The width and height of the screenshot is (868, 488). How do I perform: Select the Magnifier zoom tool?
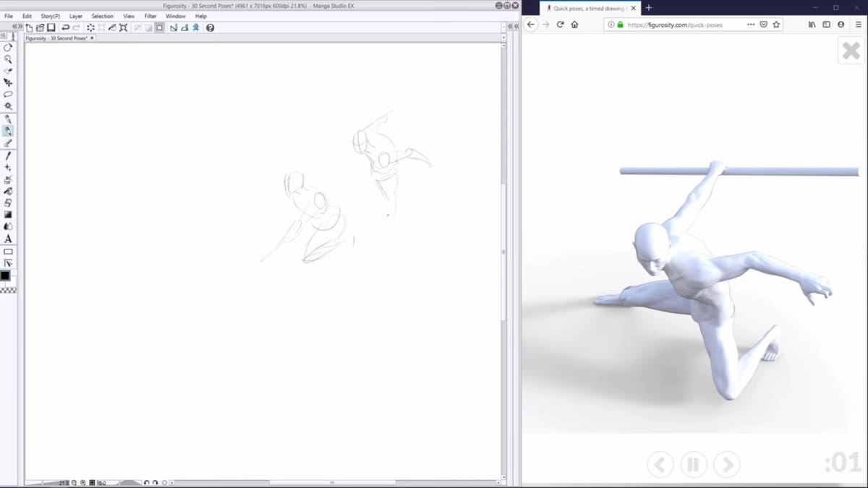click(x=7, y=59)
